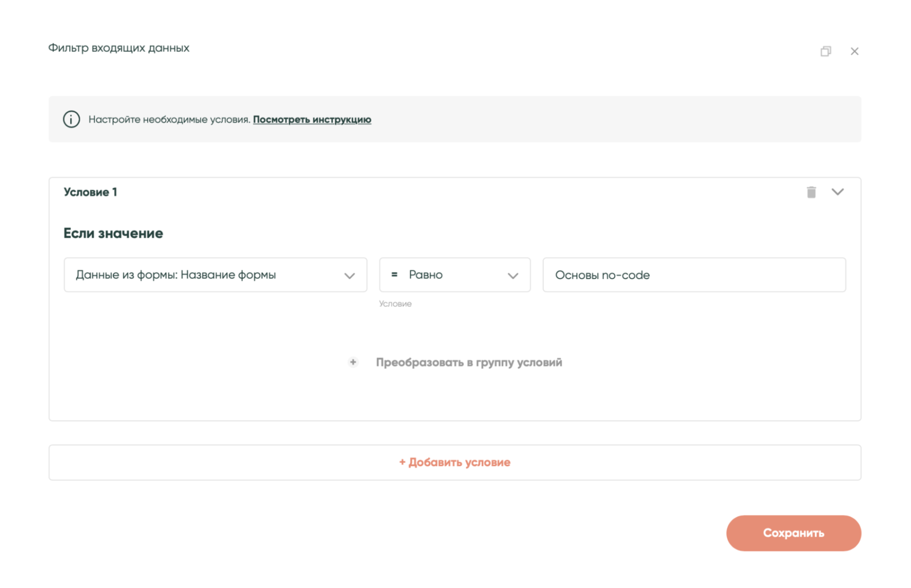The image size is (911, 588).
Task: Click the Условие 1 header title
Action: pyautogui.click(x=91, y=192)
